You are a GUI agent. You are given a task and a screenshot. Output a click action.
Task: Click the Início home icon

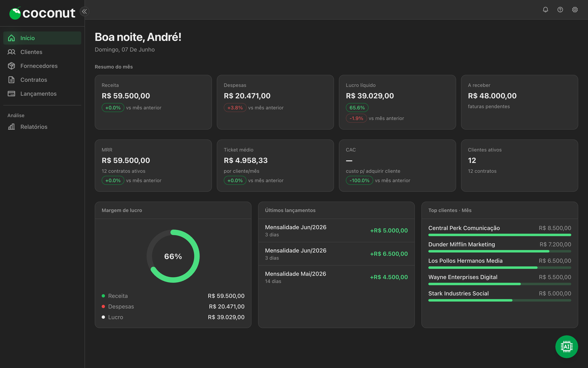point(11,38)
